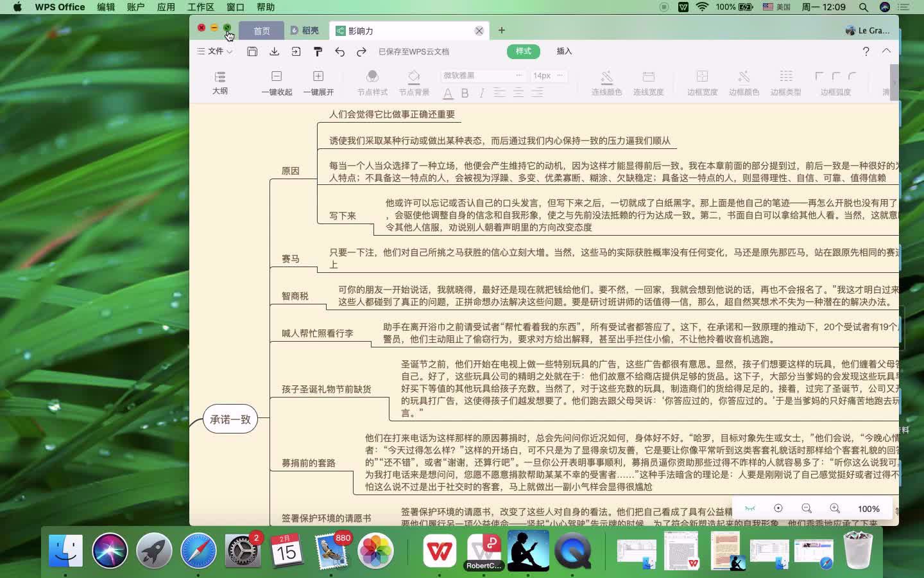
Task: Select the 募捐前的套路 node
Action: pyautogui.click(x=309, y=463)
